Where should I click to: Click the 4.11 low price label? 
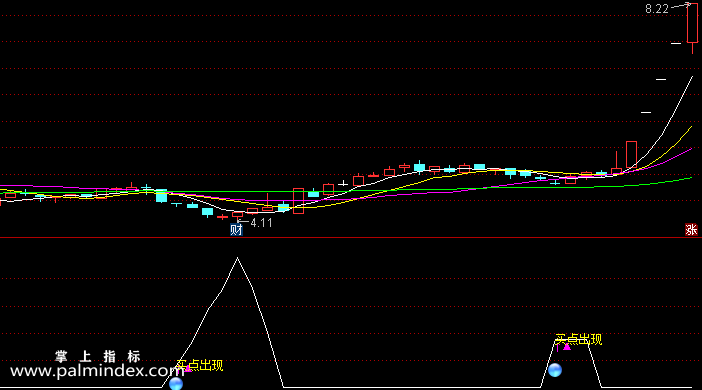point(261,223)
